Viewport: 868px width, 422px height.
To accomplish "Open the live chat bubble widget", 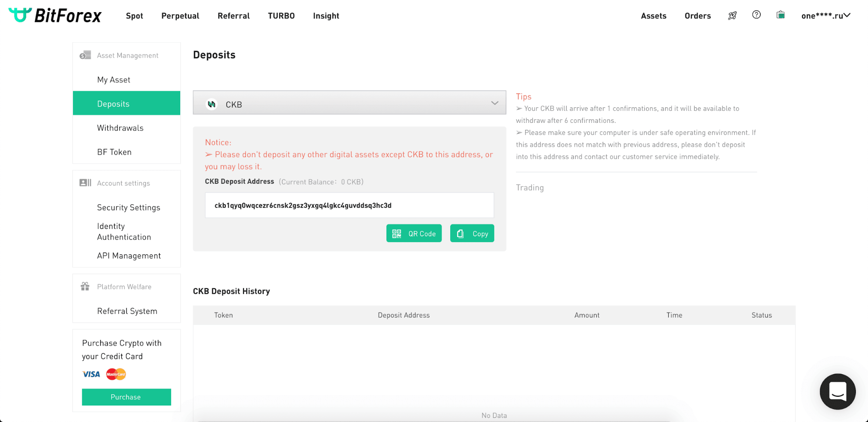I will point(837,391).
